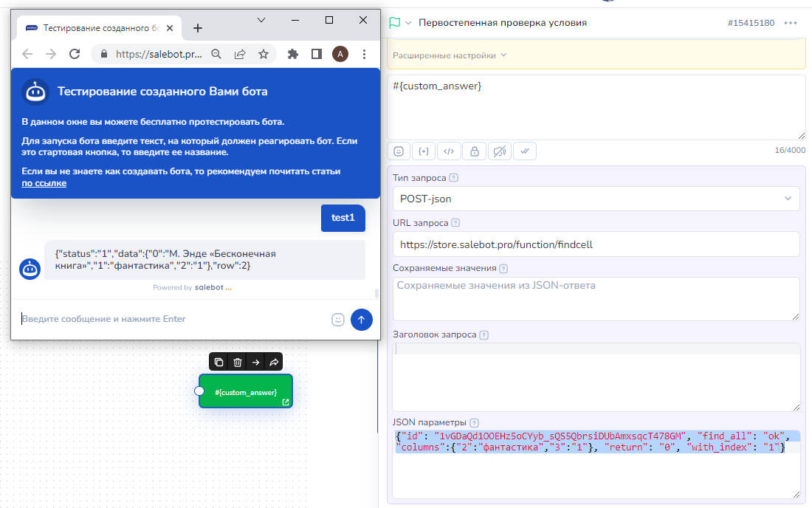The height and width of the screenshot is (508, 812).
Task: Click the URL запроса input field
Action: [596, 244]
